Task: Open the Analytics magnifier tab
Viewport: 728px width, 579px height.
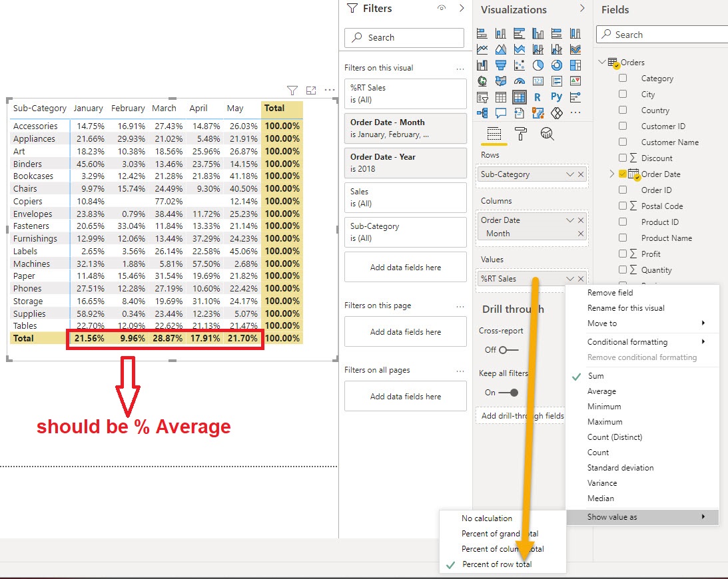Action: click(x=547, y=134)
